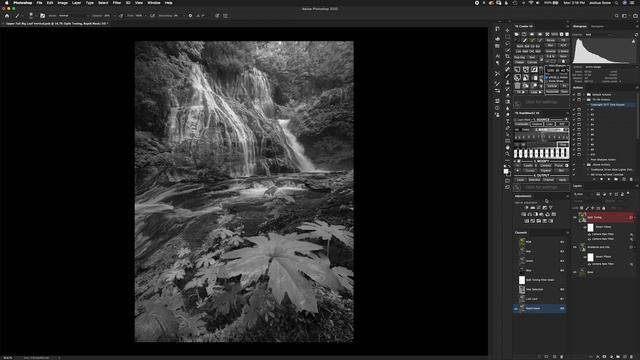Screen dimensions: 640x360
Task: Turn layer filtering on or off
Action: 628,193
